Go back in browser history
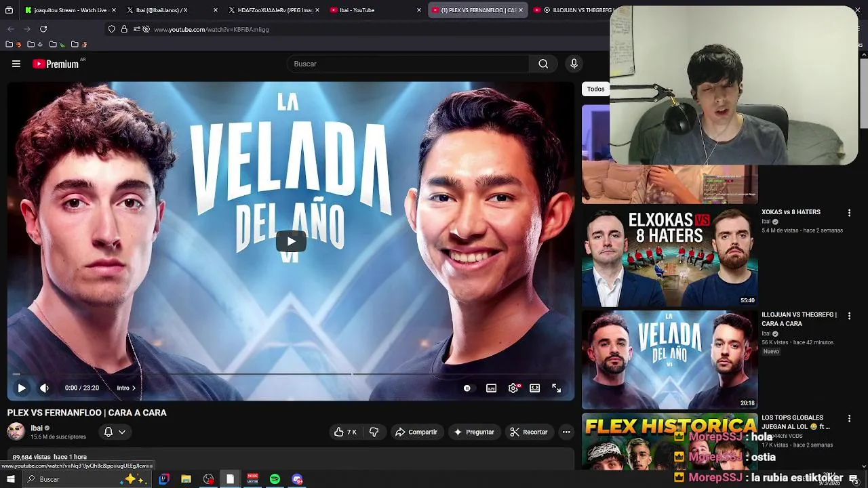The width and height of the screenshot is (868, 488). click(x=10, y=29)
